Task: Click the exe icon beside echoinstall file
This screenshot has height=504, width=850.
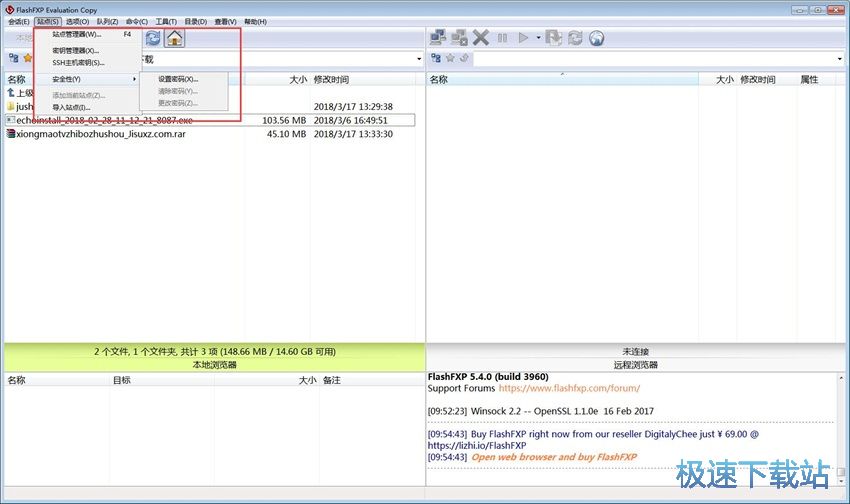Action: pos(11,120)
